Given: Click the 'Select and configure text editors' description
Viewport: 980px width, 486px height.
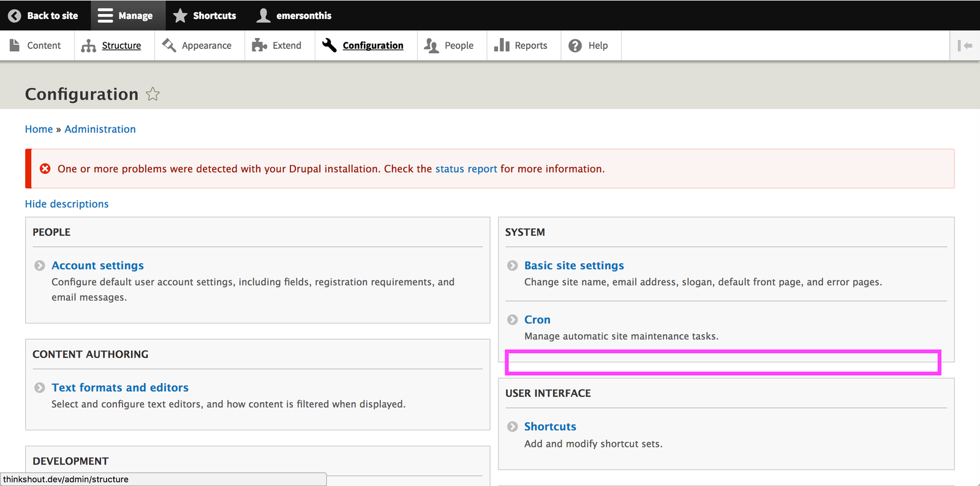Looking at the screenshot, I should [x=228, y=404].
